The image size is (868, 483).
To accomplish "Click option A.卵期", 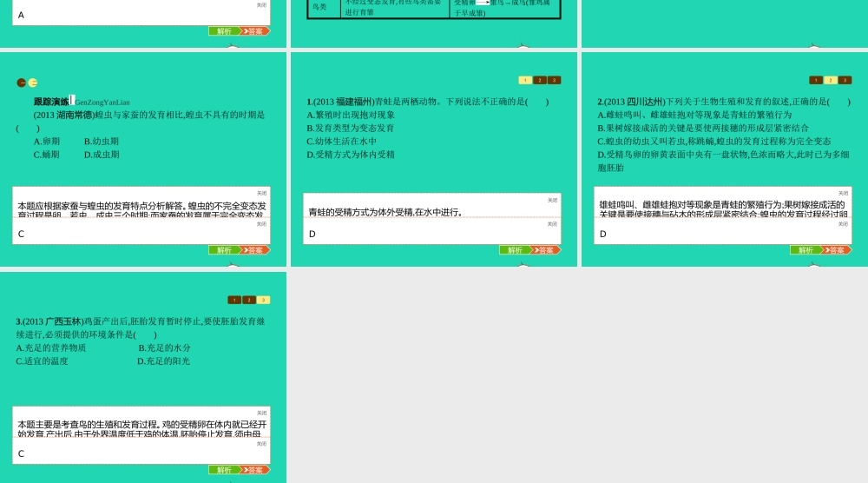I will tap(47, 142).
